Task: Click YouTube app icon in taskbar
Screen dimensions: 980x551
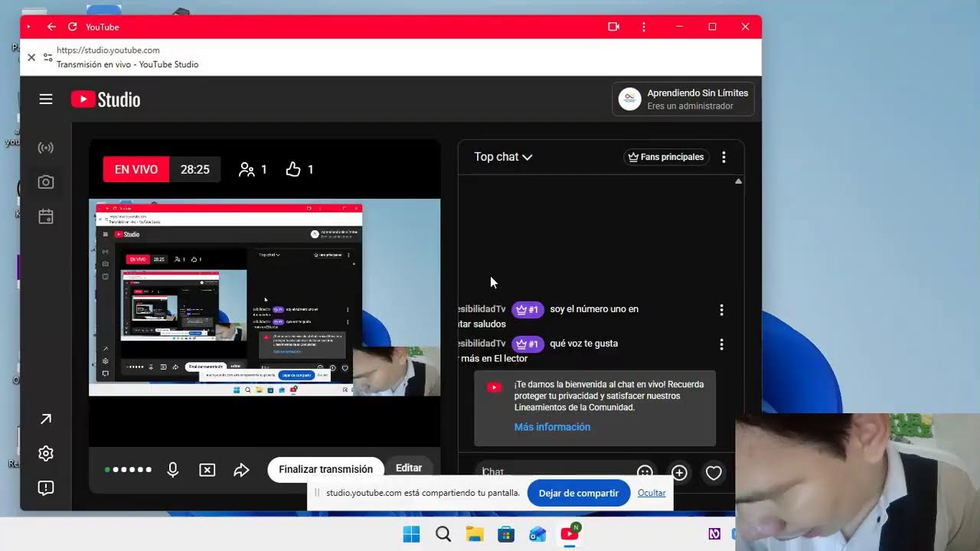Action: (x=570, y=533)
